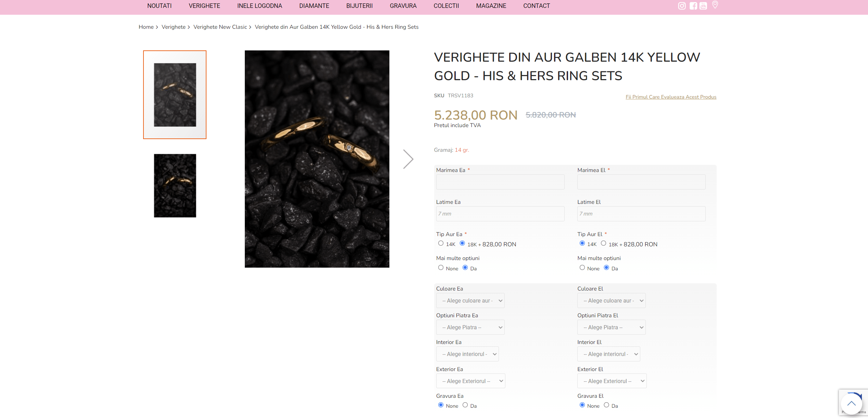Select None under Mai multe optiuni El
Screen dimensions: 868x418
(582, 268)
